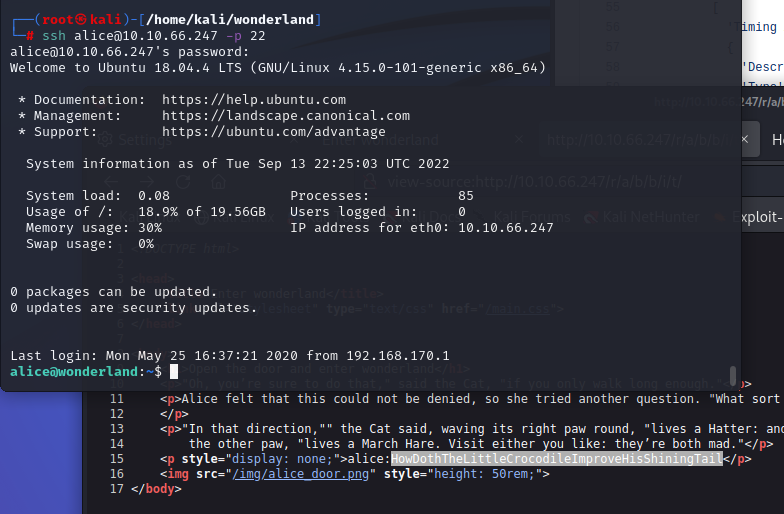
Task: Switch to the partially visible rightmost browser tab
Action: 774,140
